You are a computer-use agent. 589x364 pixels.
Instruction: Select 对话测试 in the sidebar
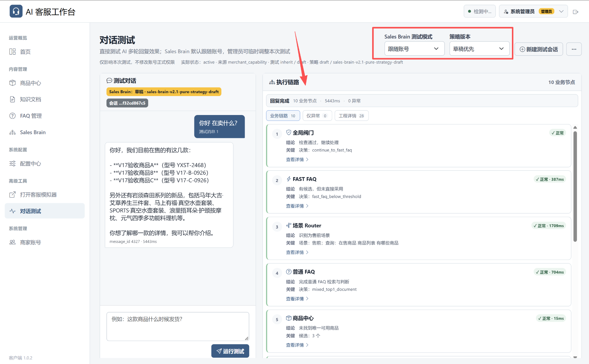pos(45,211)
